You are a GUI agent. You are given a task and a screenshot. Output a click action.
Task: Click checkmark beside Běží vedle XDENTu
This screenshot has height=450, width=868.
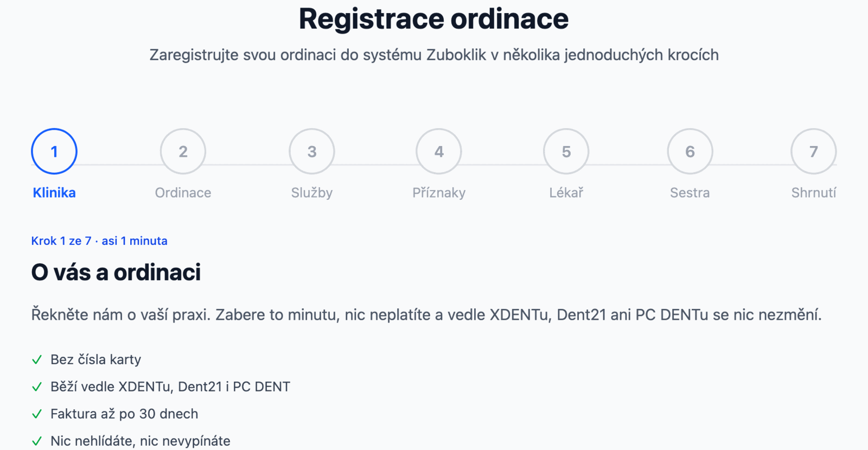(37, 387)
